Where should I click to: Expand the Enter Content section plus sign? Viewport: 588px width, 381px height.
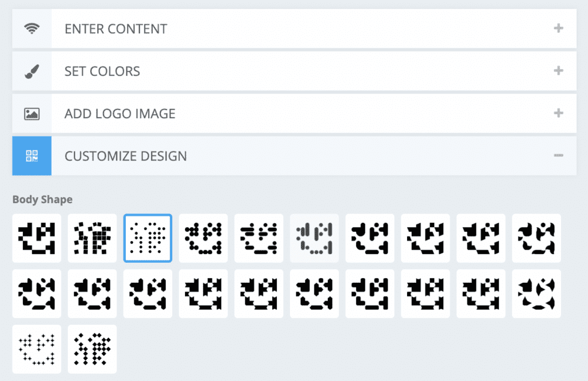[x=558, y=29]
